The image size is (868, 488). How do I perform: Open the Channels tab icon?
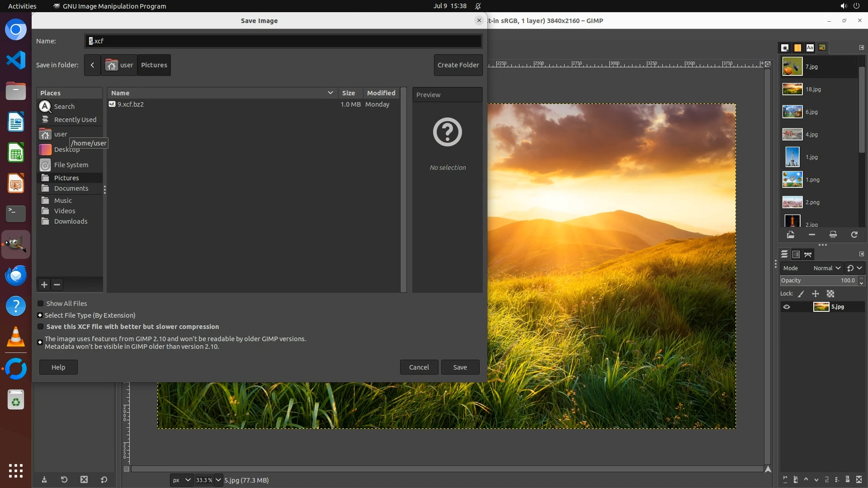point(796,254)
